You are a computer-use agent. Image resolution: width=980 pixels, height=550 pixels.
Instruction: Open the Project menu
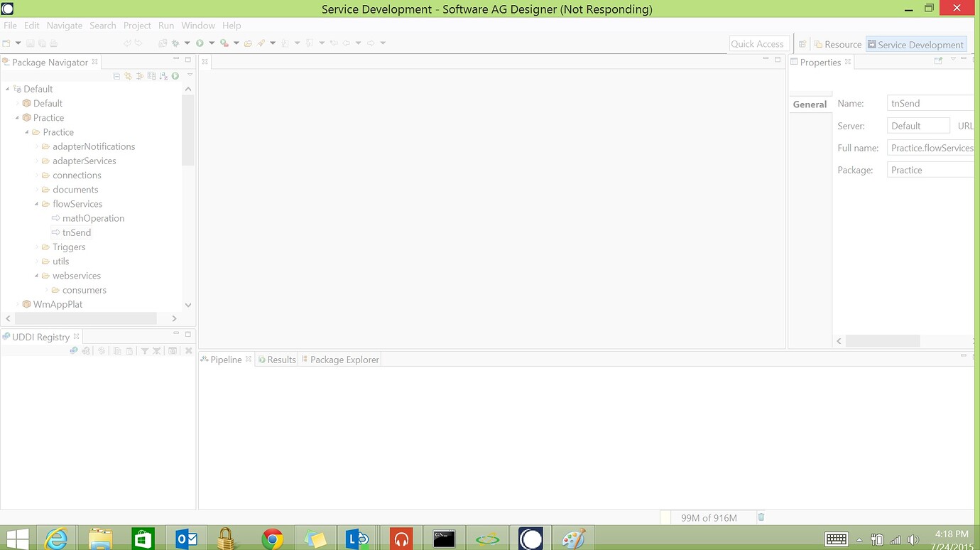(137, 25)
